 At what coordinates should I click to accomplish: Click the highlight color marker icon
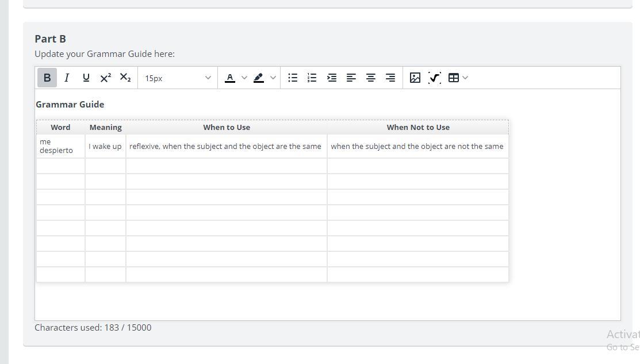(259, 78)
